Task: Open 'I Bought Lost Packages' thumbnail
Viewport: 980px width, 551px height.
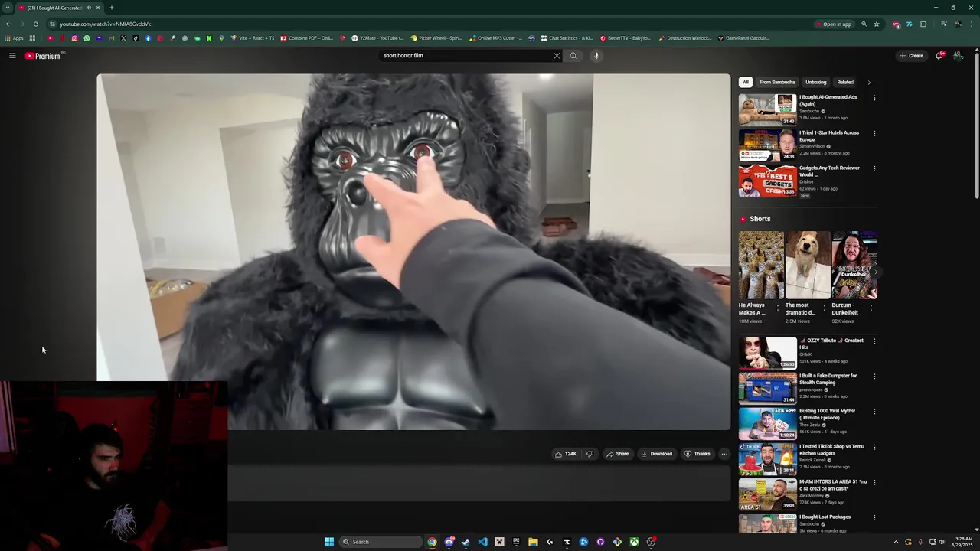Action: (x=768, y=523)
